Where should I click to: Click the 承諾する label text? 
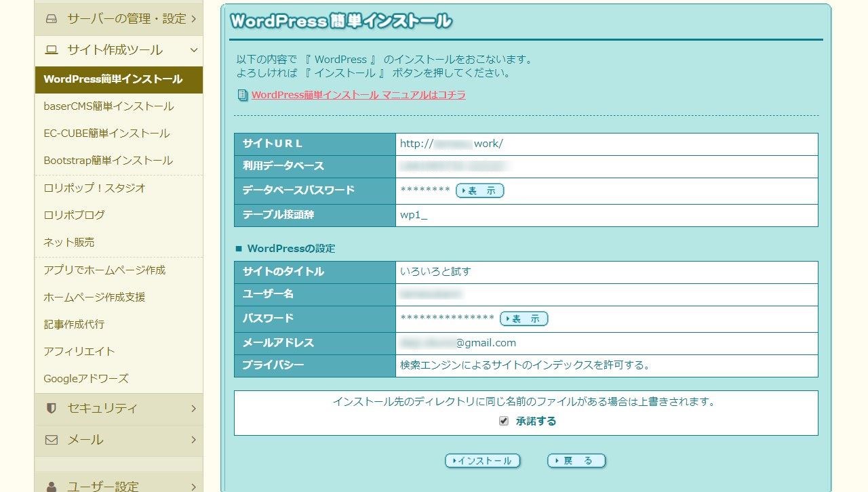(x=536, y=421)
